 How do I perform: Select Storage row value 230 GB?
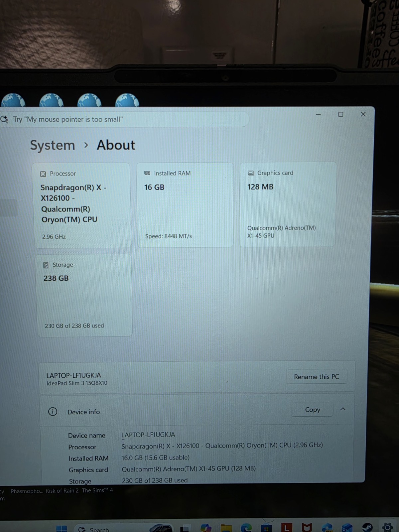(155, 480)
